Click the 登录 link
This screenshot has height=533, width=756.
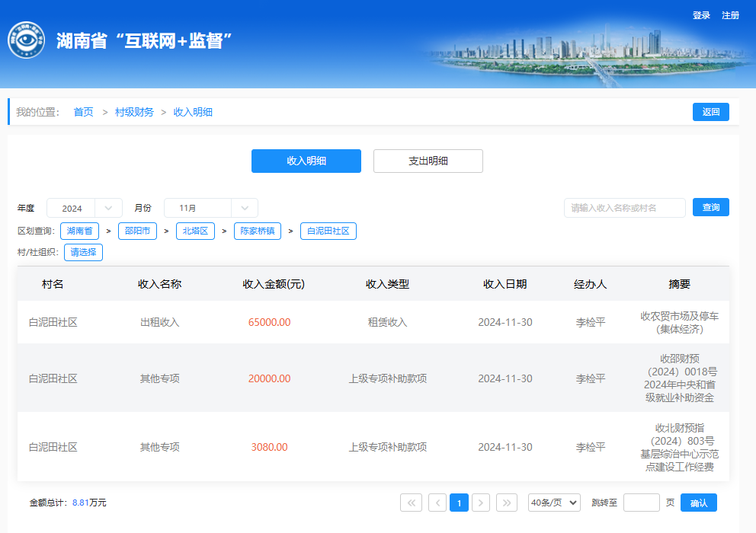pyautogui.click(x=701, y=15)
